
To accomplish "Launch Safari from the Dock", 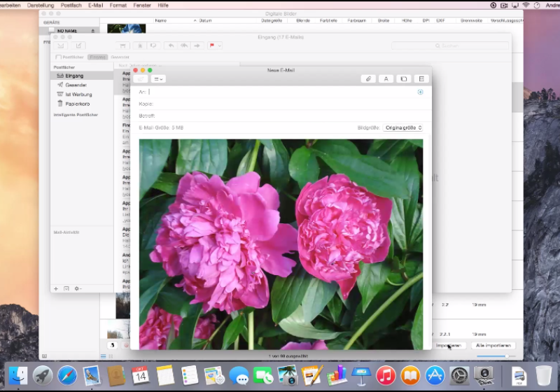I will [x=67, y=376].
